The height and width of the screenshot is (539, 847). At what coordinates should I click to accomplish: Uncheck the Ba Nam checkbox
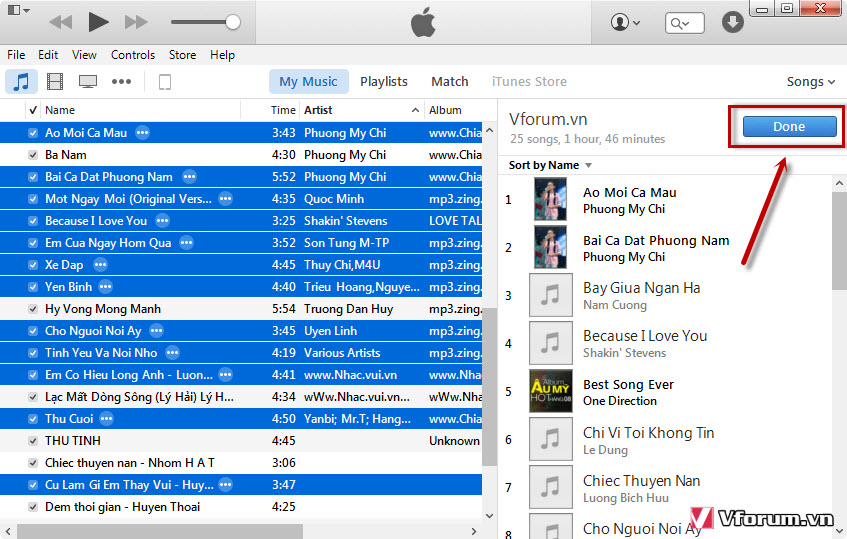(x=33, y=155)
